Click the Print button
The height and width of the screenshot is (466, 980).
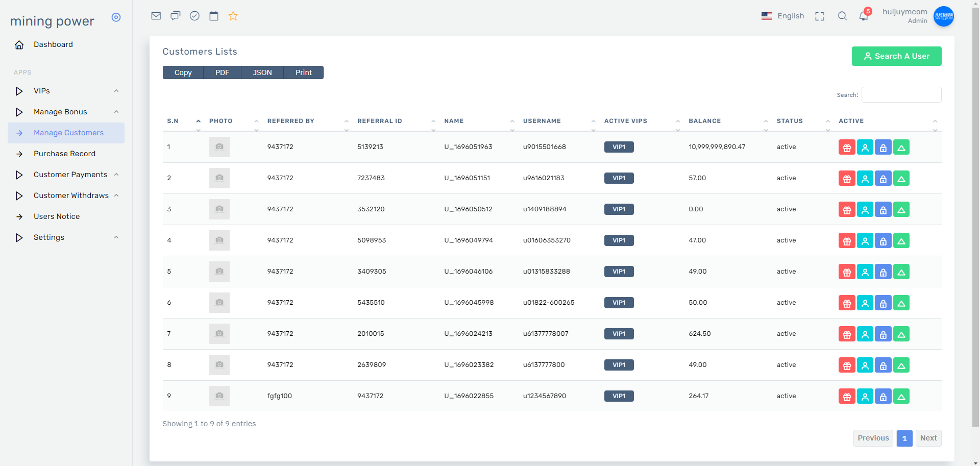(303, 72)
